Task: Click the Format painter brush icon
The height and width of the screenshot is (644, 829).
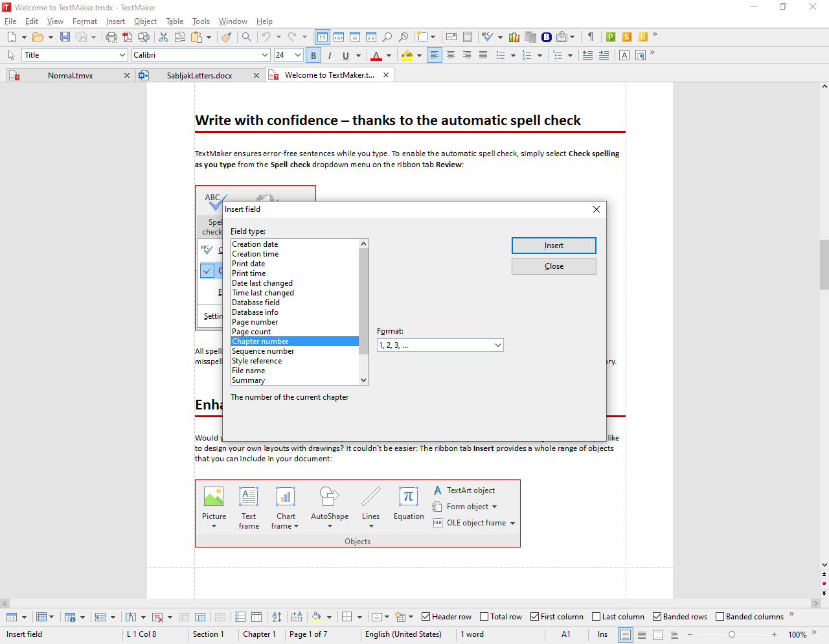Action: coord(226,37)
